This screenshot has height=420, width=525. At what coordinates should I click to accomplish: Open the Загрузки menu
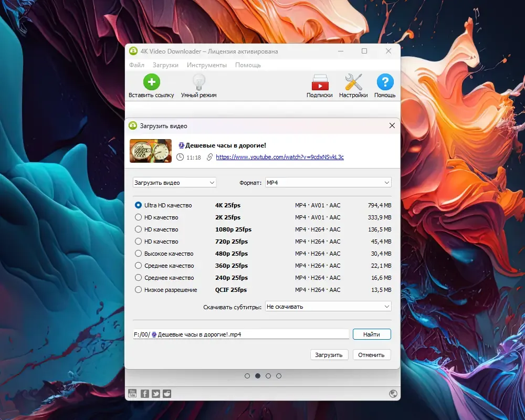coord(165,65)
